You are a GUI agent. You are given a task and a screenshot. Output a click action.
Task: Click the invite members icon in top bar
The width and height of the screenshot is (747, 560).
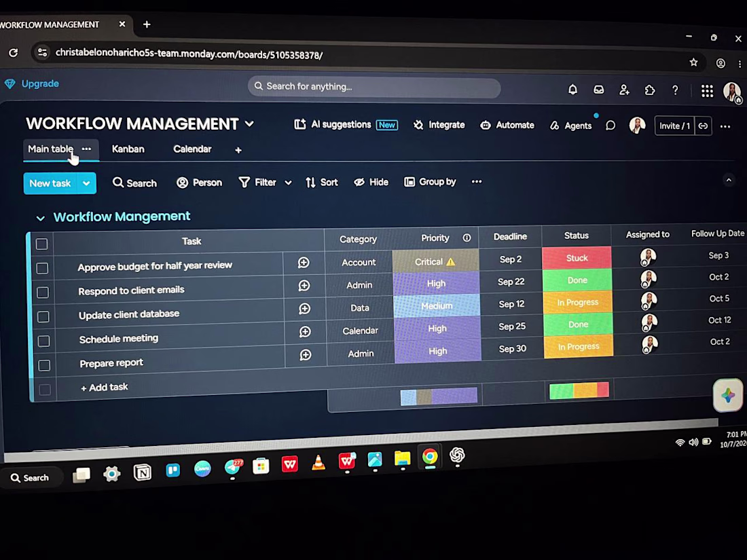[624, 90]
